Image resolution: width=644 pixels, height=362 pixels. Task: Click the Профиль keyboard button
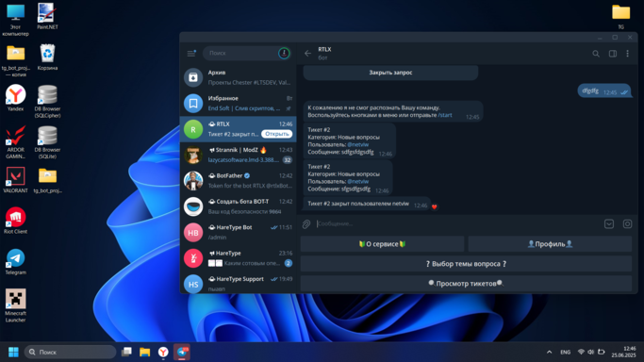(550, 244)
